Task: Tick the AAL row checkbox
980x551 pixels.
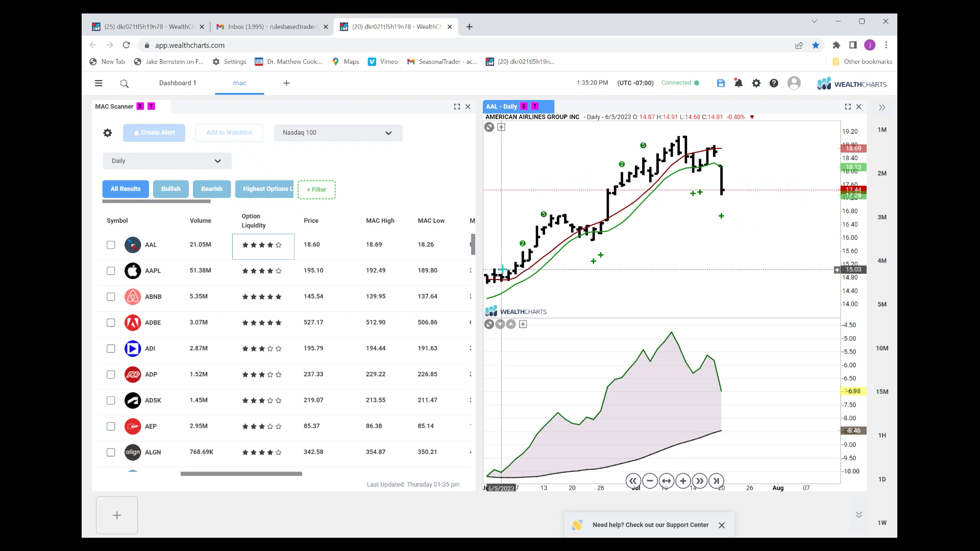Action: point(111,245)
